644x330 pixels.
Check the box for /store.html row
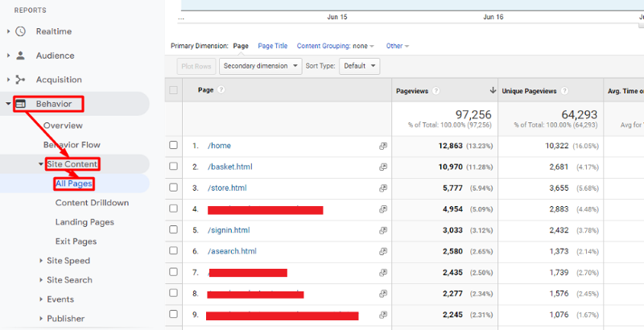tap(173, 188)
